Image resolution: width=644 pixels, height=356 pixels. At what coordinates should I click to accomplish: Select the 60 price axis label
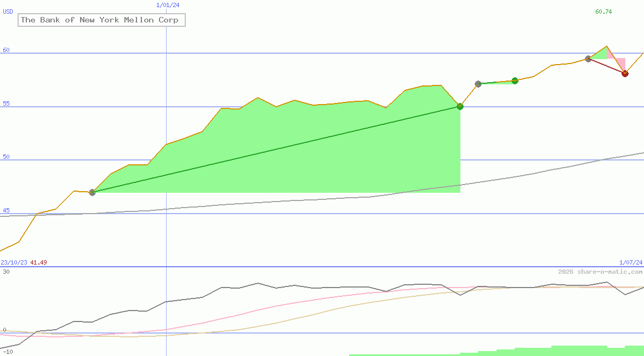(x=6, y=50)
